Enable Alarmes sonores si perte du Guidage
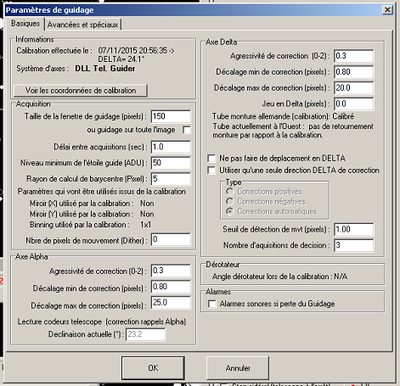The height and width of the screenshot is (386, 400). [x=212, y=304]
